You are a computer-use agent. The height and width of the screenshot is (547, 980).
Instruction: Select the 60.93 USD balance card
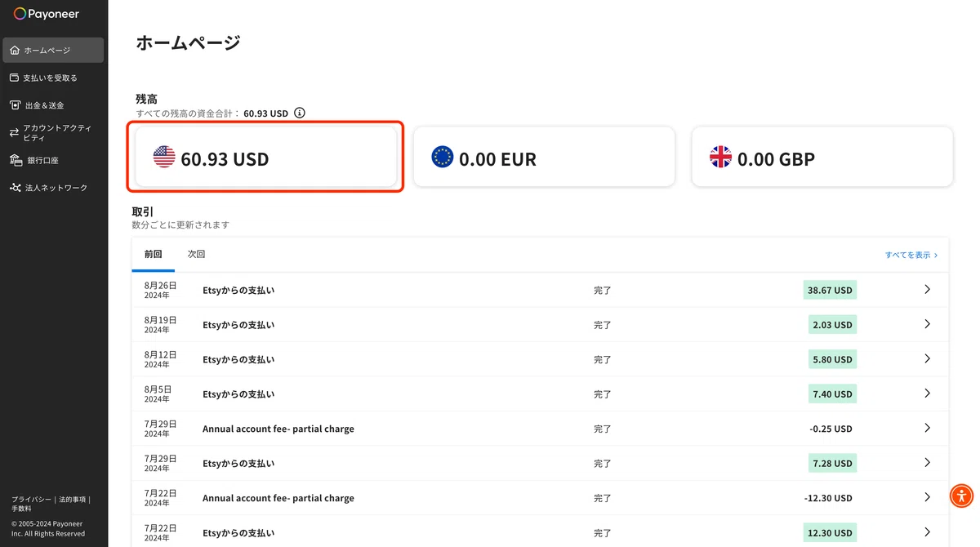(x=266, y=156)
